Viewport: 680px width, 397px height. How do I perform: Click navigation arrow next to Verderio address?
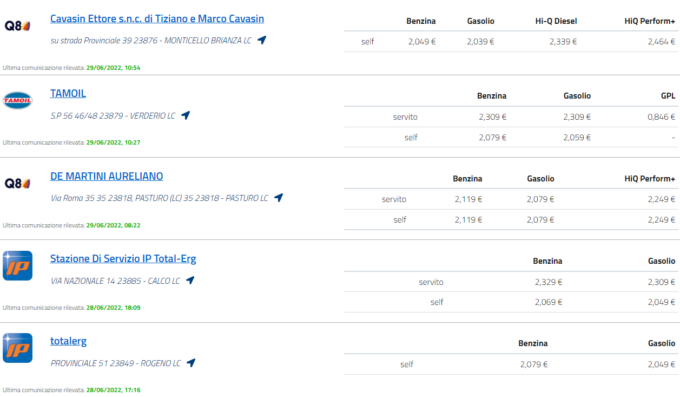(186, 115)
